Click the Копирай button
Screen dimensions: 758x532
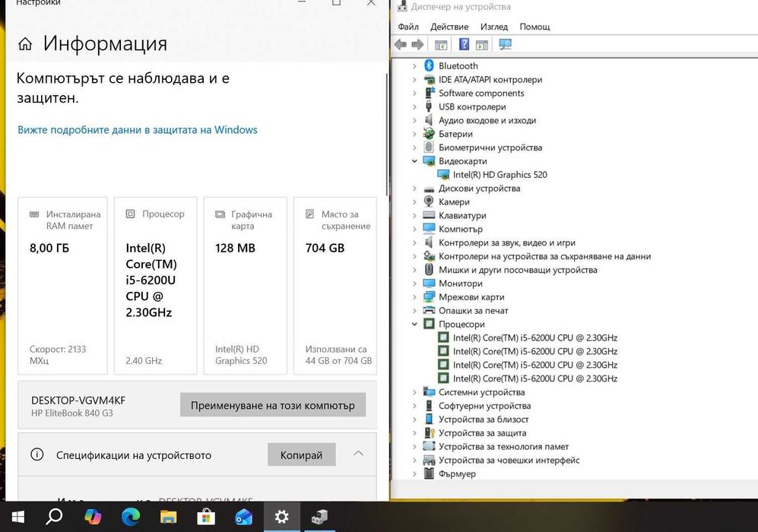(x=301, y=454)
